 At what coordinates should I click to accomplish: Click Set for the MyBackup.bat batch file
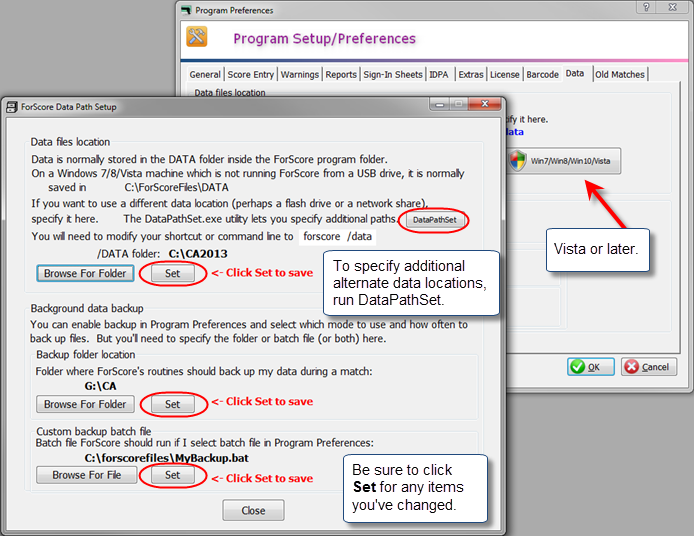pyautogui.click(x=173, y=475)
